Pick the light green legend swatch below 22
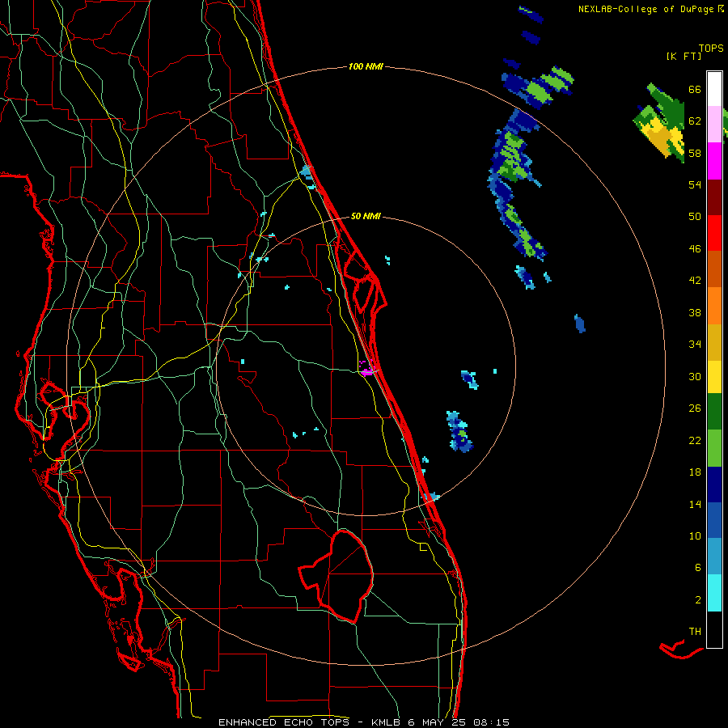Image resolution: width=728 pixels, height=728 pixels. pos(714,448)
